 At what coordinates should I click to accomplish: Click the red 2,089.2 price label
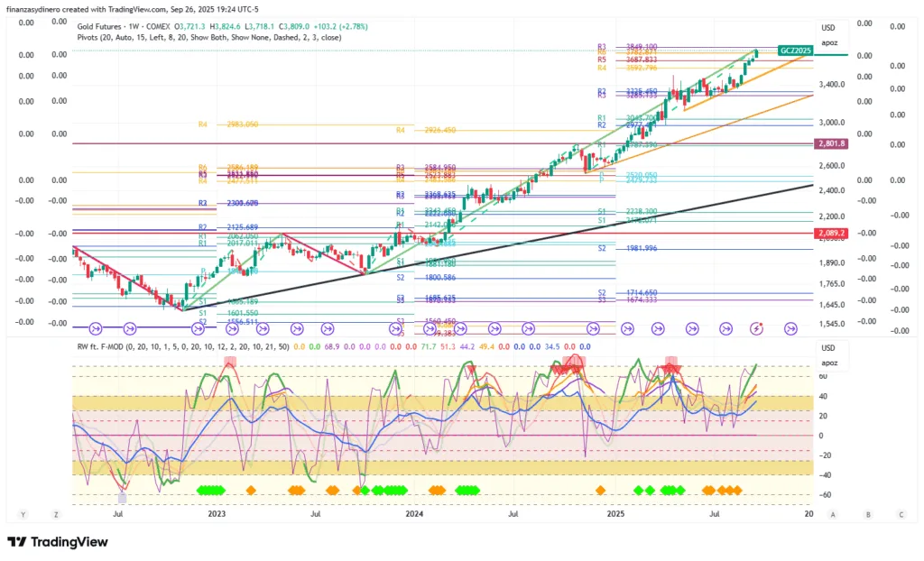click(x=829, y=234)
